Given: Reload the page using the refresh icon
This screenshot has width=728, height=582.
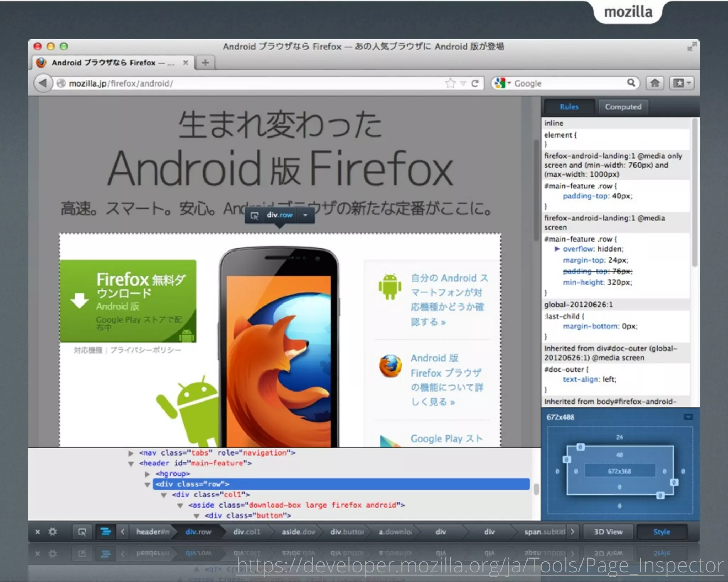Looking at the screenshot, I should pyautogui.click(x=475, y=83).
